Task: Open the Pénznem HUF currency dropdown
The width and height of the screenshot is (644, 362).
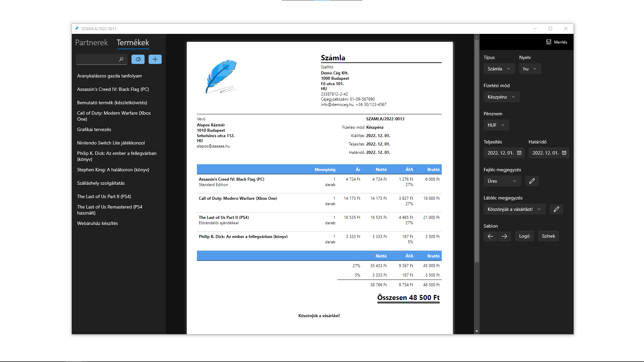Action: [496, 125]
